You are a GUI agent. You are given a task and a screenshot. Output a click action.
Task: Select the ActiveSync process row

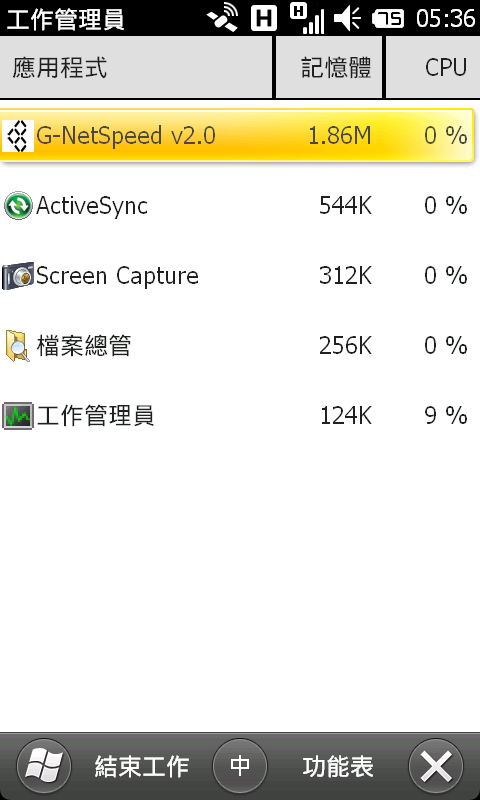click(238, 206)
